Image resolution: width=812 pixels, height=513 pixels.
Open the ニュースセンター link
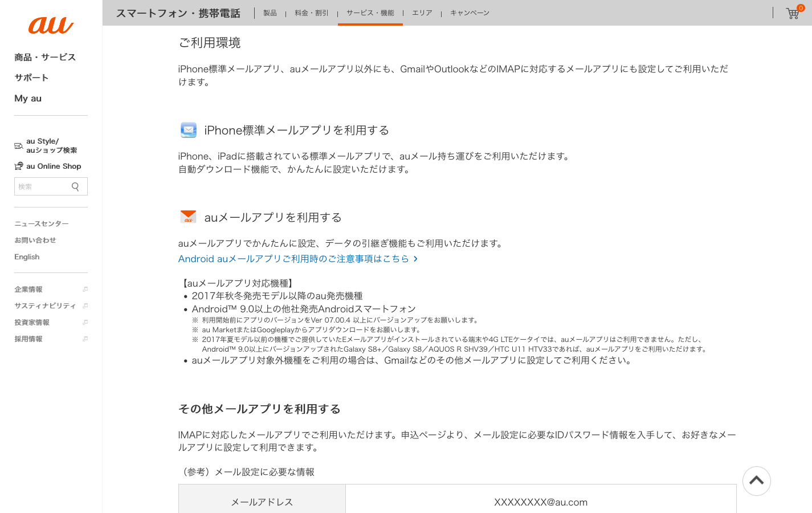pos(42,224)
